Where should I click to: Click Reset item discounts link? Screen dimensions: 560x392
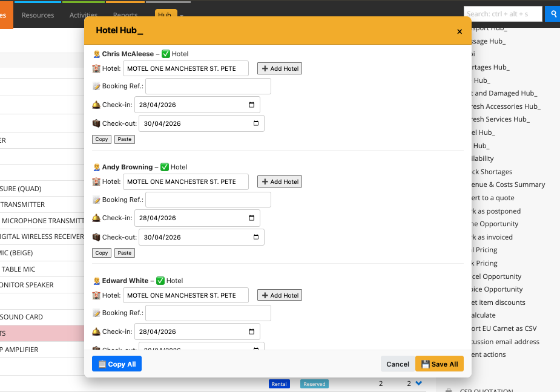[x=499, y=302]
